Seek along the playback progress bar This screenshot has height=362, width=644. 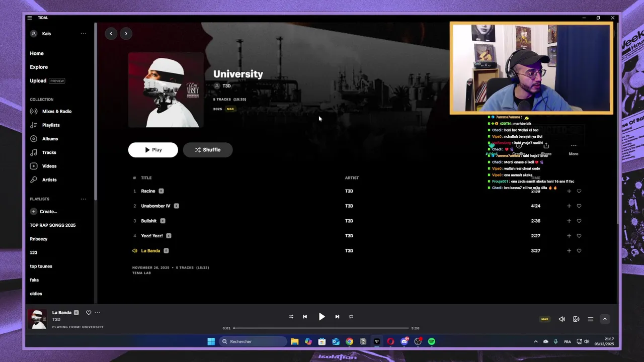click(x=321, y=328)
